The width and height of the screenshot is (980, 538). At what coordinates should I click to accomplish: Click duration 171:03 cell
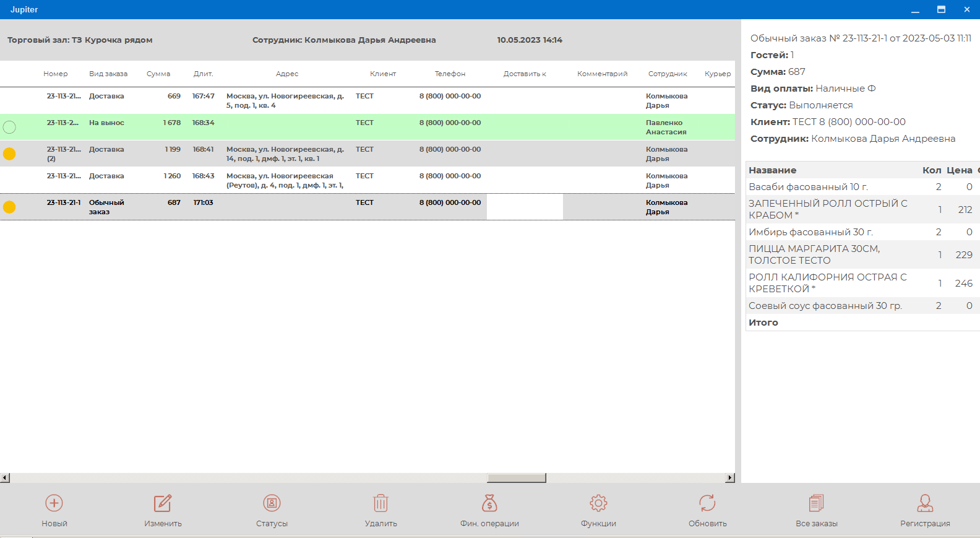[x=203, y=202]
